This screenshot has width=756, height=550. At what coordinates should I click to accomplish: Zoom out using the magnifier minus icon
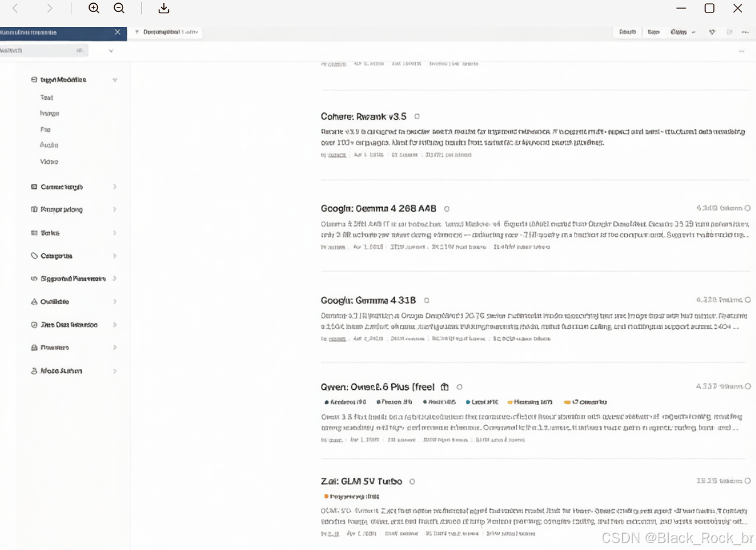119,8
